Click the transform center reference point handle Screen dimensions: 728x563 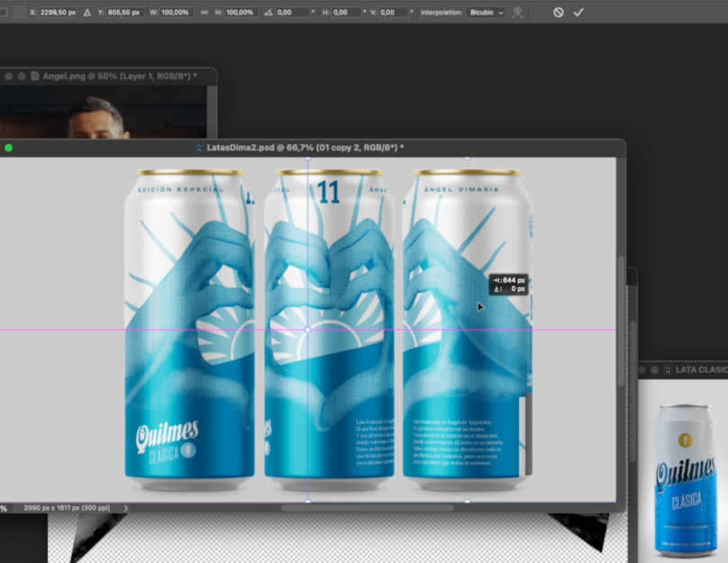pyautogui.click(x=308, y=330)
